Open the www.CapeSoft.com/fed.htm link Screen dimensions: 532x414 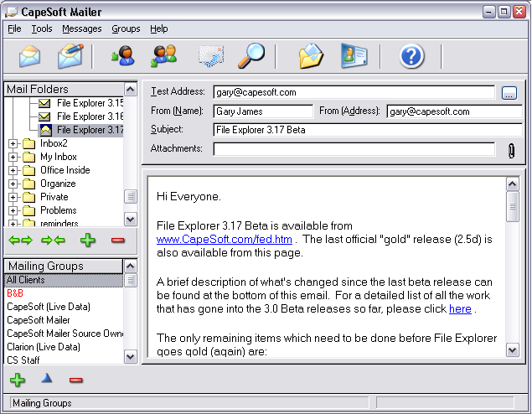[x=225, y=239]
